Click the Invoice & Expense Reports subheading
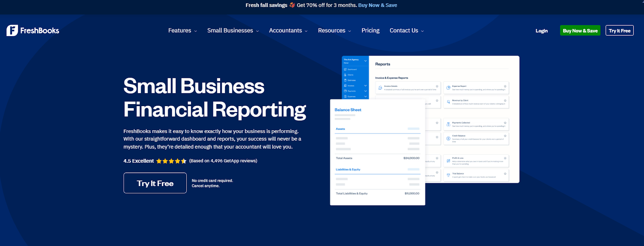This screenshot has height=246, width=644. click(392, 78)
